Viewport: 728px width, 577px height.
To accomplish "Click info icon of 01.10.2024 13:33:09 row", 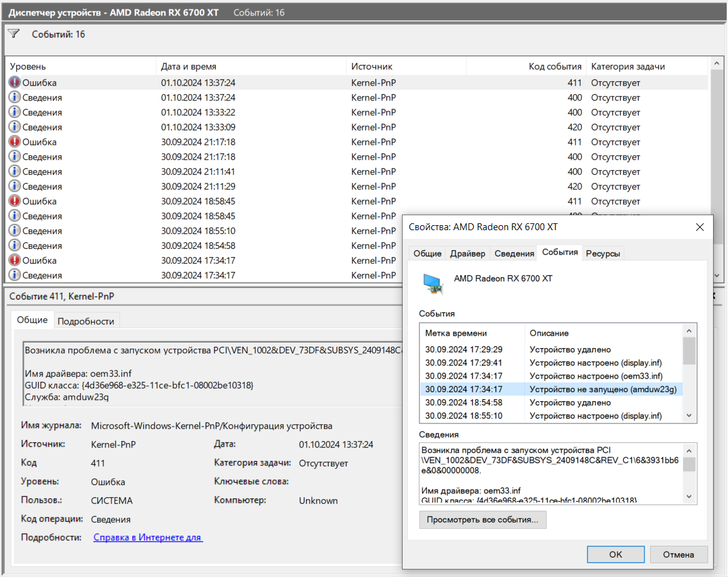I will tap(15, 127).
